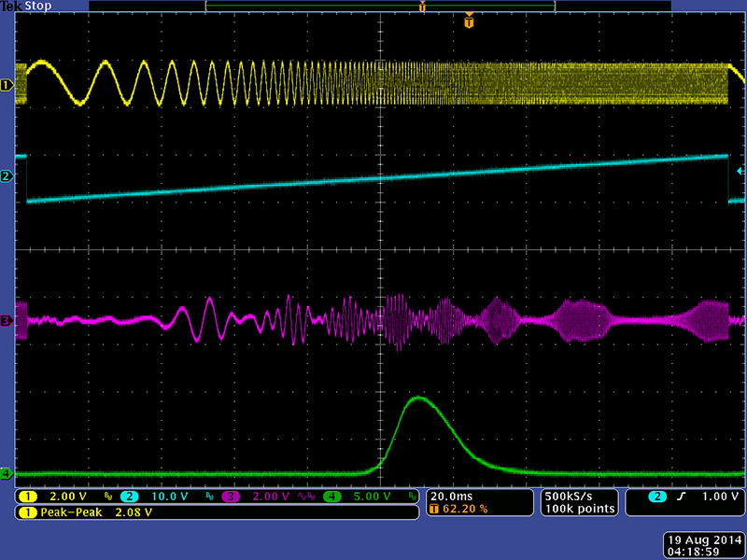Click the channel 2 badge in readout bar
The image size is (747, 560).
click(129, 497)
